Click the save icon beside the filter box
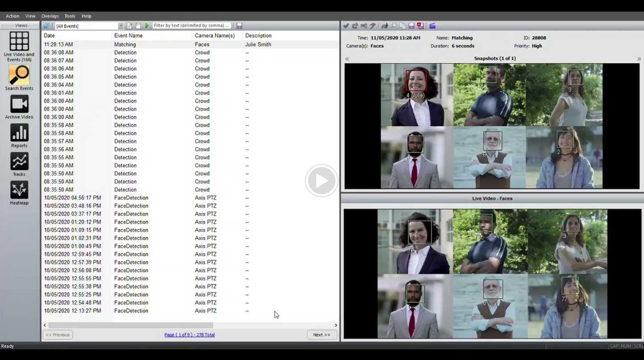Image resolution: width=644 pixels, height=360 pixels. (240, 26)
